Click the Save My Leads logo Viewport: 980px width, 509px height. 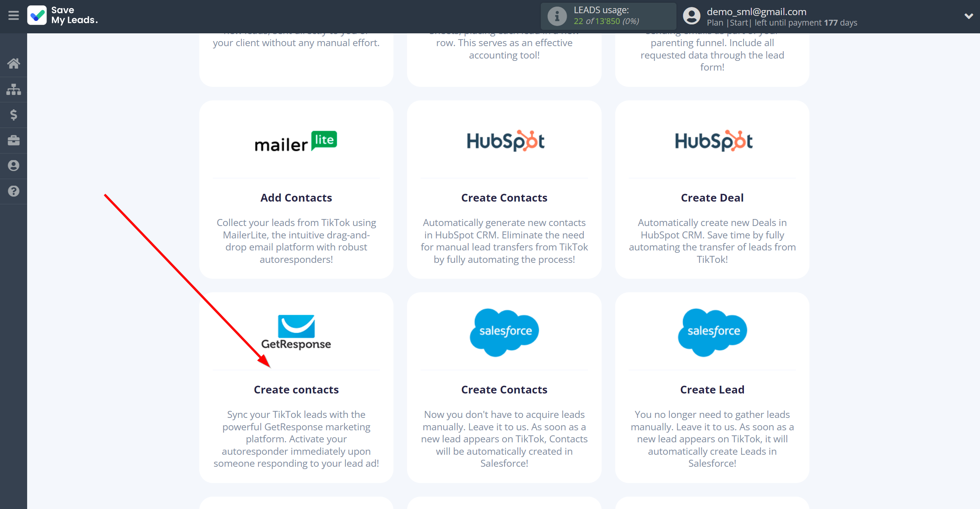(62, 16)
